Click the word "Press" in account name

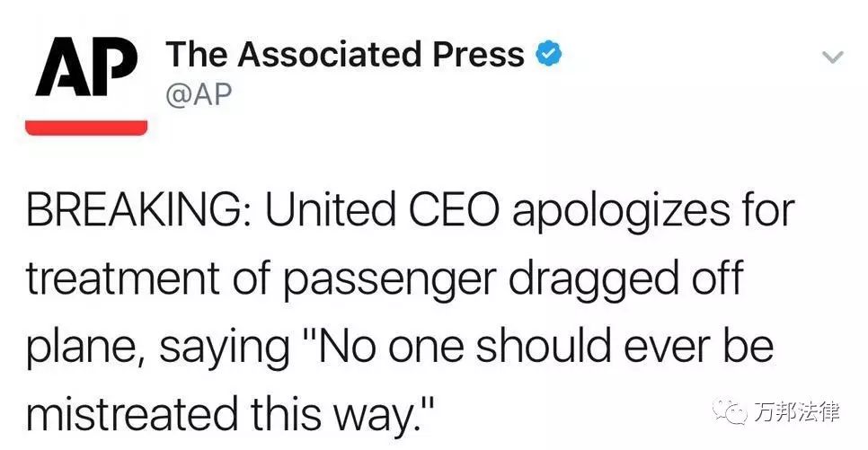tap(478, 54)
